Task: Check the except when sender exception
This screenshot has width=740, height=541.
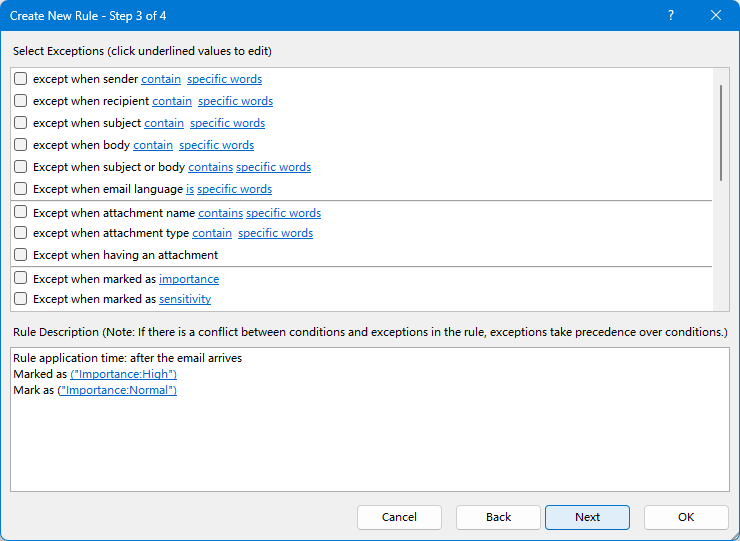Action: [x=20, y=78]
